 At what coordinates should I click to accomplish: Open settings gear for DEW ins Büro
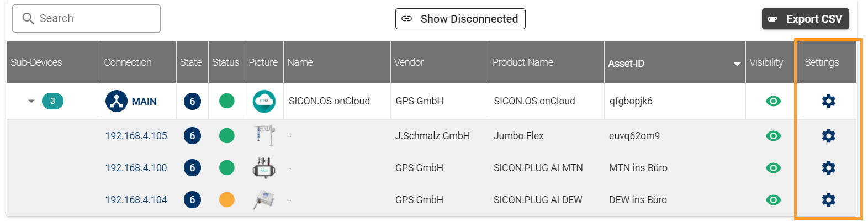(x=828, y=200)
